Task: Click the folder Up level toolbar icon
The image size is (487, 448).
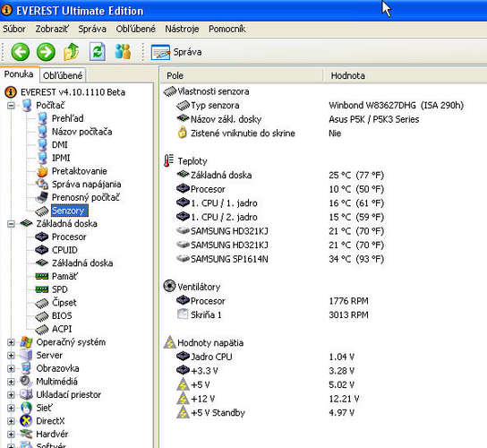Action: (x=72, y=52)
